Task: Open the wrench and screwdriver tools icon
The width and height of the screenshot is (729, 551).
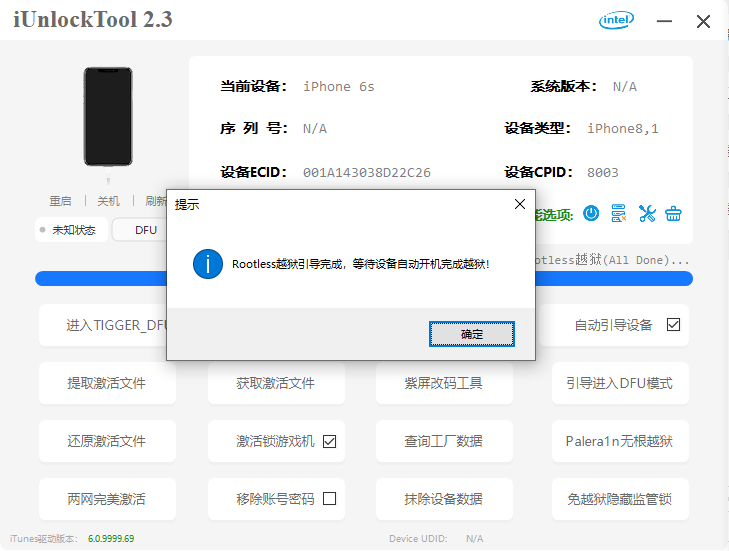Action: coord(647,213)
